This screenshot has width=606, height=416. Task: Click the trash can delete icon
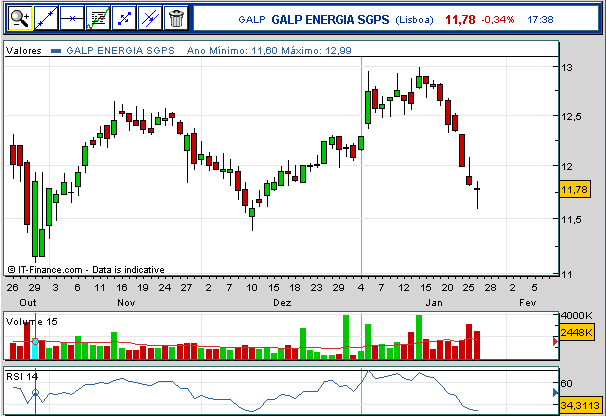point(176,18)
